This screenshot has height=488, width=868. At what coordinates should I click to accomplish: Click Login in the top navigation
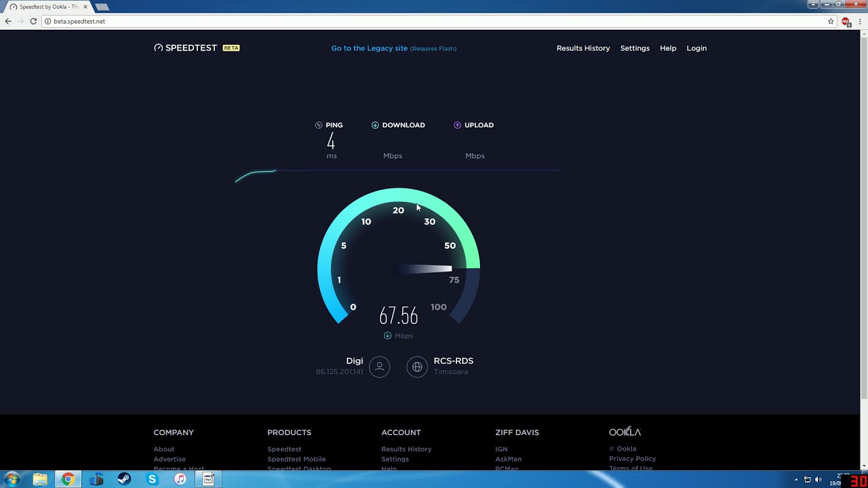(x=696, y=48)
